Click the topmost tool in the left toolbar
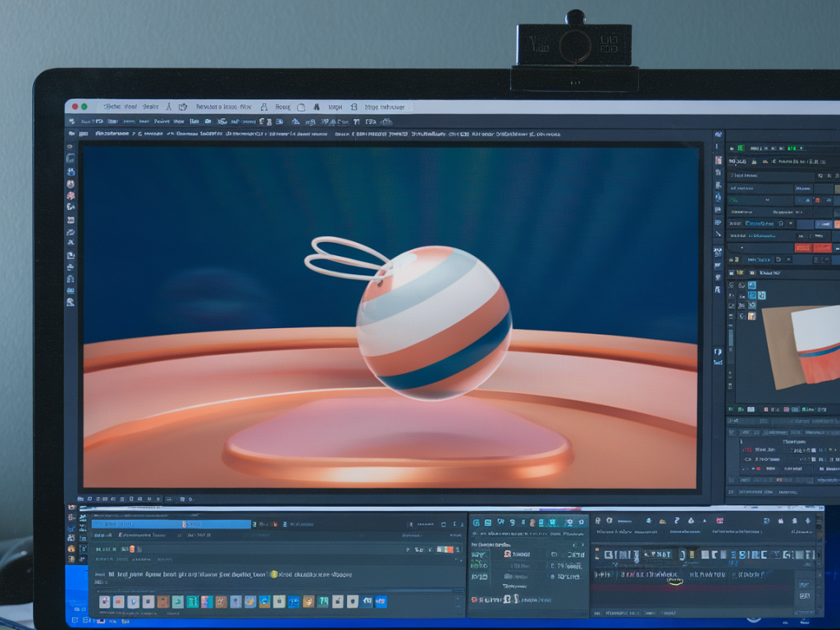Screen dimensions: 840x630 (x=71, y=147)
